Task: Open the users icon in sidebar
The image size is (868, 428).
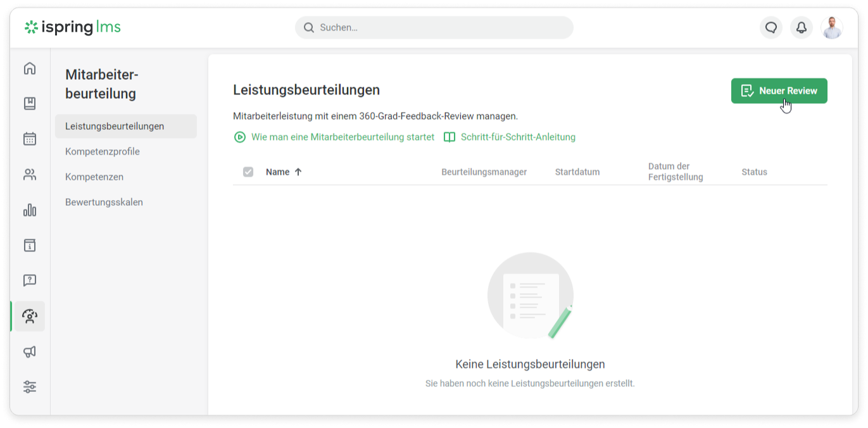Action: tap(30, 175)
